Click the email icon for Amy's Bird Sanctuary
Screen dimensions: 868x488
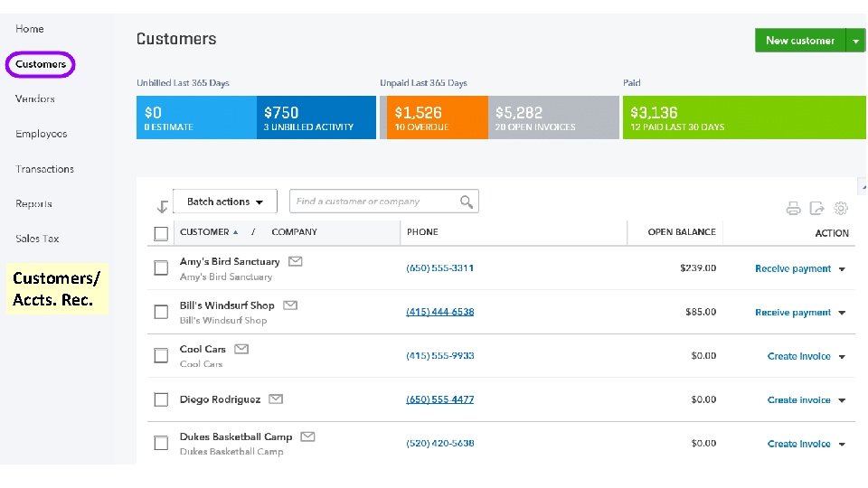click(x=296, y=261)
